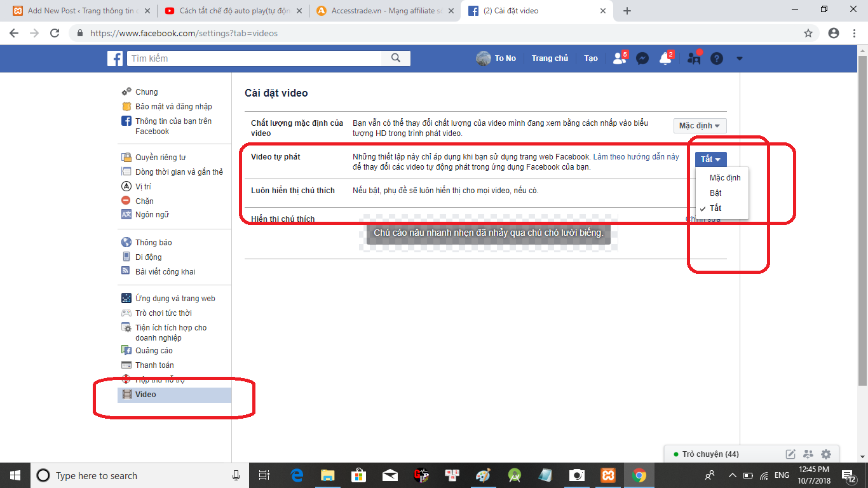868x488 pixels.
Task: Expand the 'Mặc định' video quality dropdown
Action: coord(700,126)
